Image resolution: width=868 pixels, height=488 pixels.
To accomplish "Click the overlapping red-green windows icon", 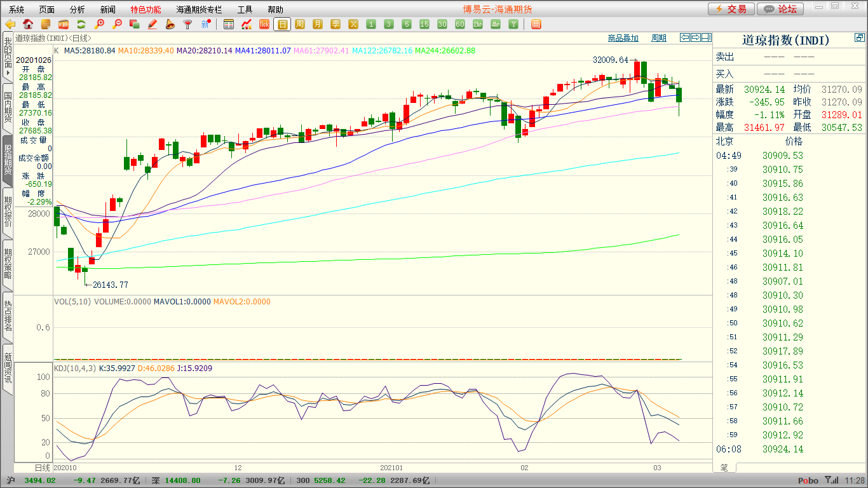I will [134, 24].
